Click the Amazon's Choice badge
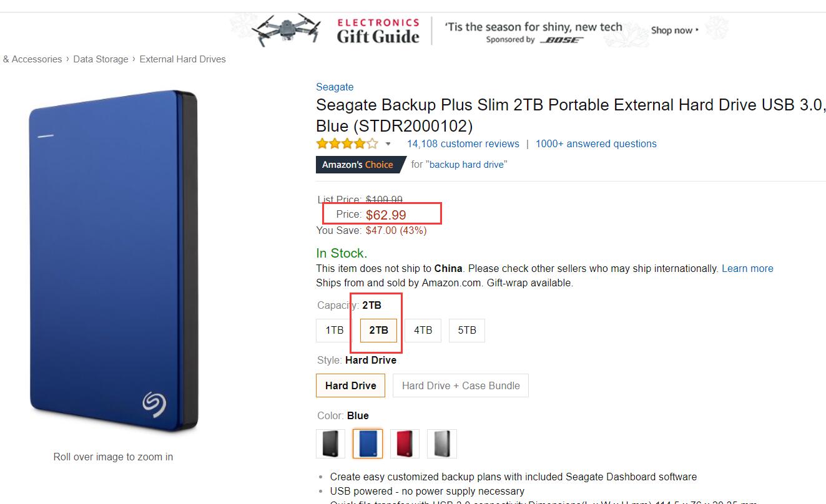Screen dimensions: 826x504 [358, 165]
